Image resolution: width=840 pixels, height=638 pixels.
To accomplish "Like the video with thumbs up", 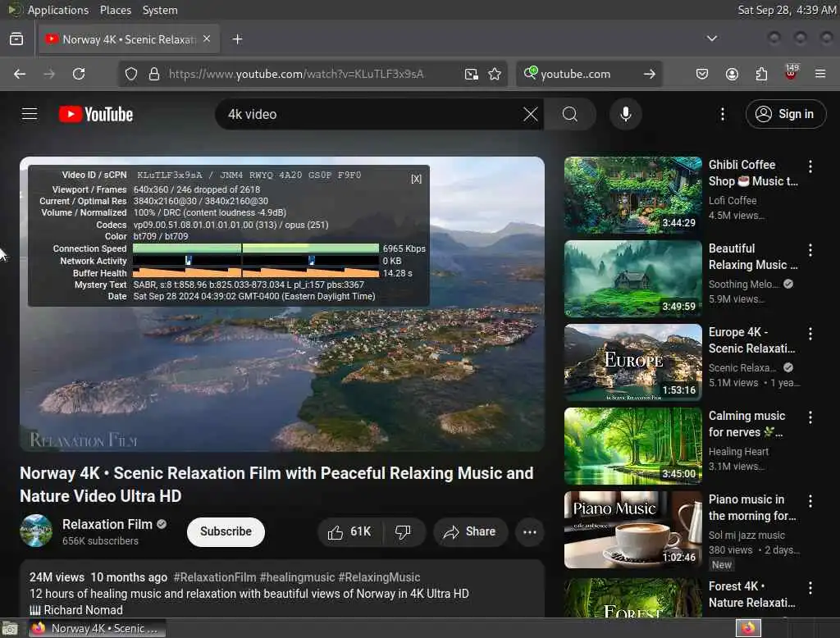I will (x=350, y=532).
